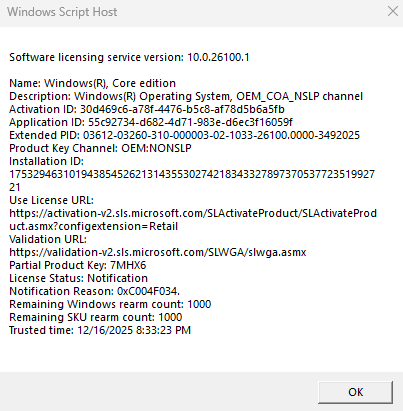
Task: Click the License Status: Notification line
Action: [x=78, y=278]
